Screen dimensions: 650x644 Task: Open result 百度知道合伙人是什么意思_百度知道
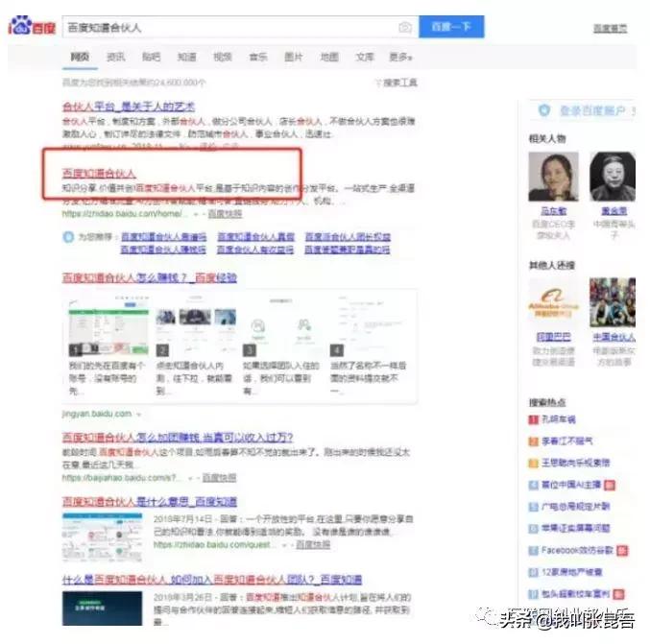[150, 502]
